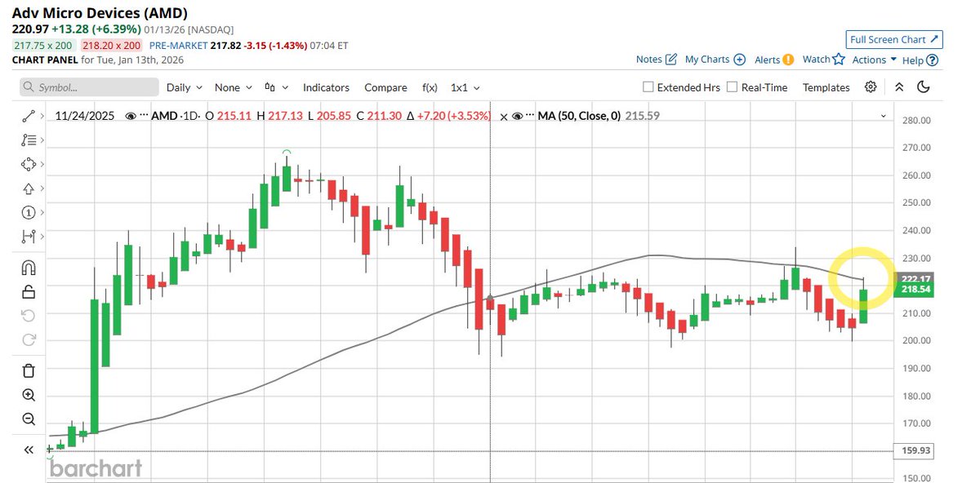Open the MA indicator options dots
Screen dimensions: 980x483
coord(529,117)
